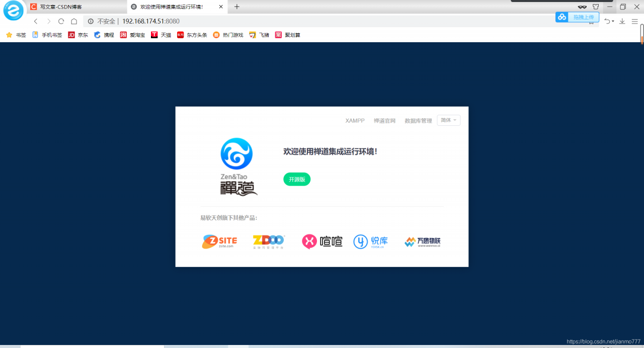644x348 pixels.
Task: Go back with the browser back arrow
Action: coord(35,21)
